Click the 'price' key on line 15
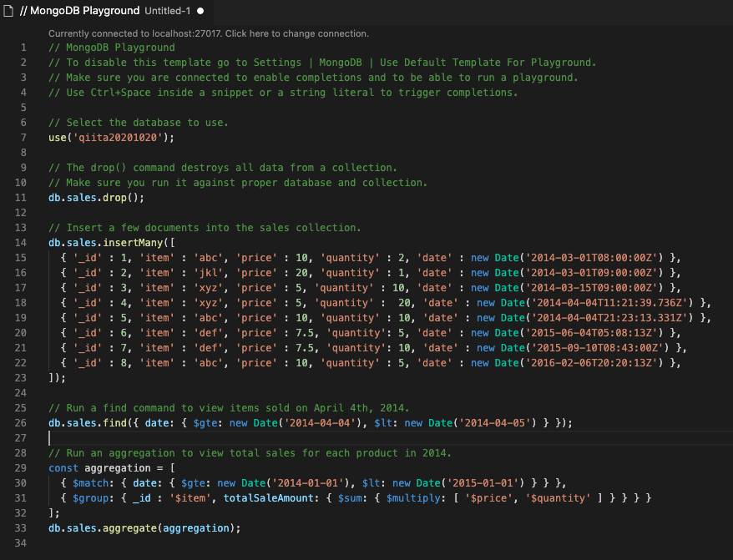This screenshot has width=733, height=560. 255,257
